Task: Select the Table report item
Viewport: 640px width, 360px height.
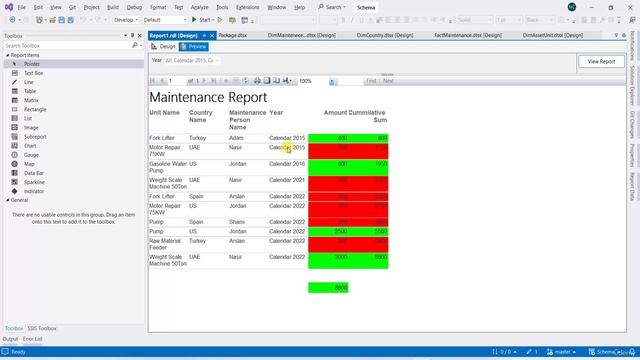Action: (x=73, y=91)
